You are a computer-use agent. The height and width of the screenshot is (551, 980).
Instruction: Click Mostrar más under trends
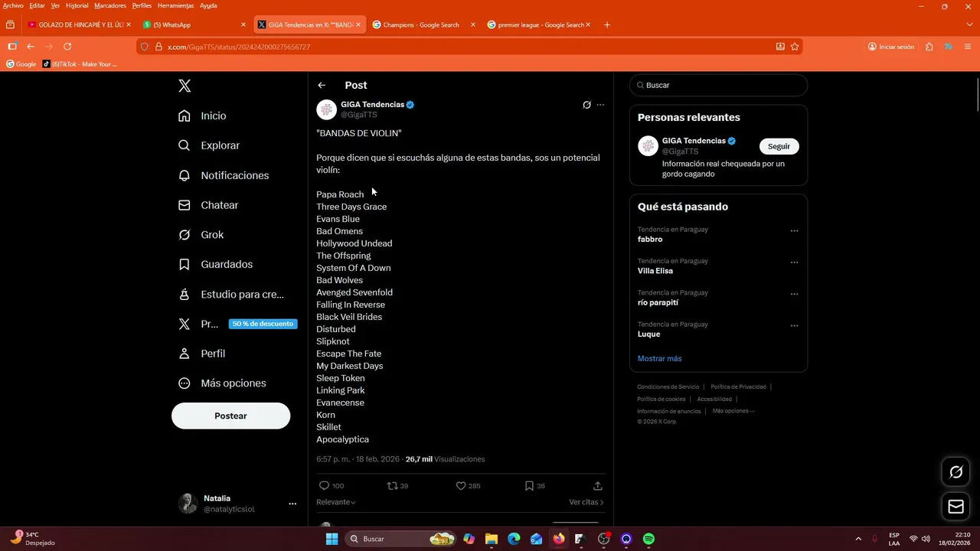click(659, 358)
